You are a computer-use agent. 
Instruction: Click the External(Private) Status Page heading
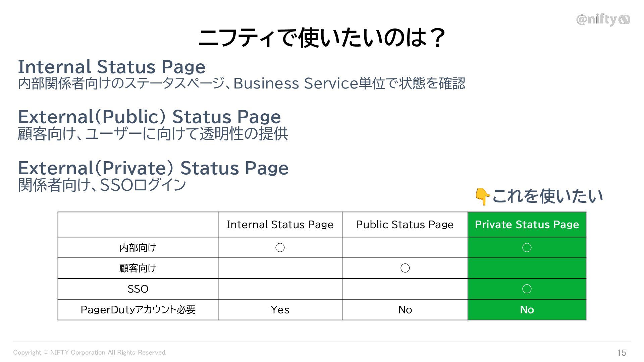coord(153,168)
